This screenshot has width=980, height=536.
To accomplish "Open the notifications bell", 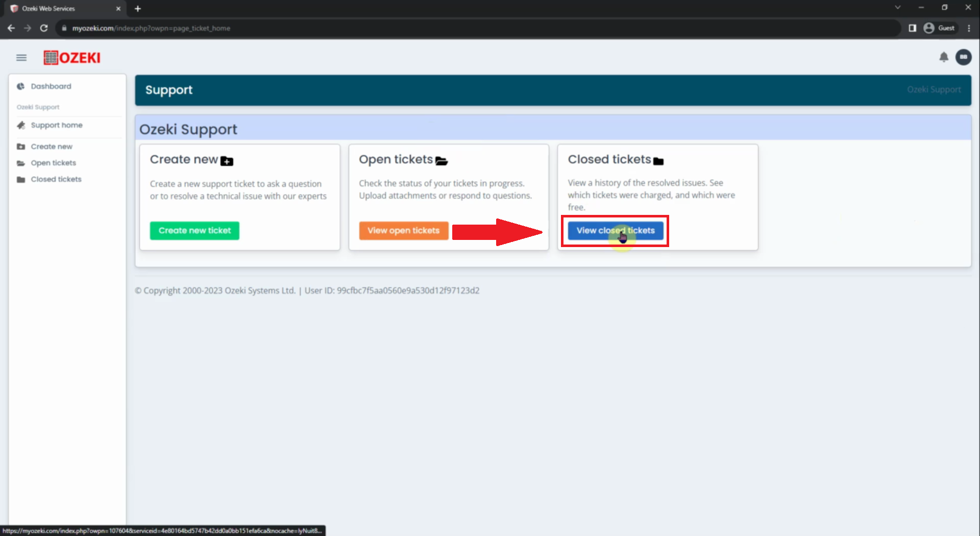I will click(944, 57).
